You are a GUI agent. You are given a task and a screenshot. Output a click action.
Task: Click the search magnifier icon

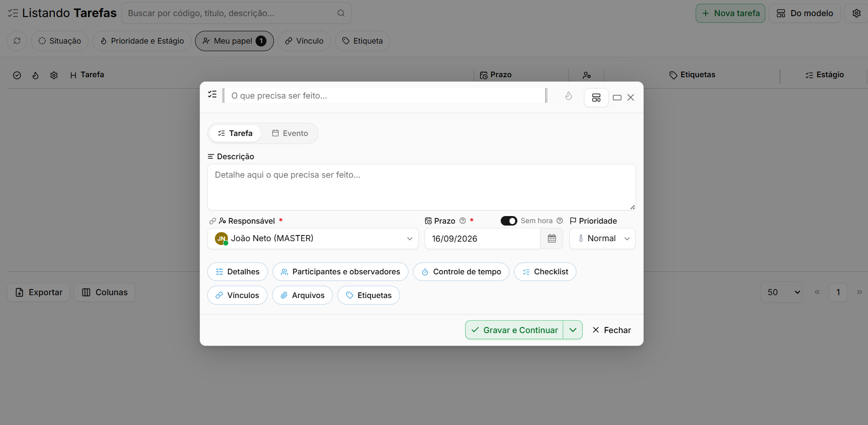pyautogui.click(x=341, y=13)
